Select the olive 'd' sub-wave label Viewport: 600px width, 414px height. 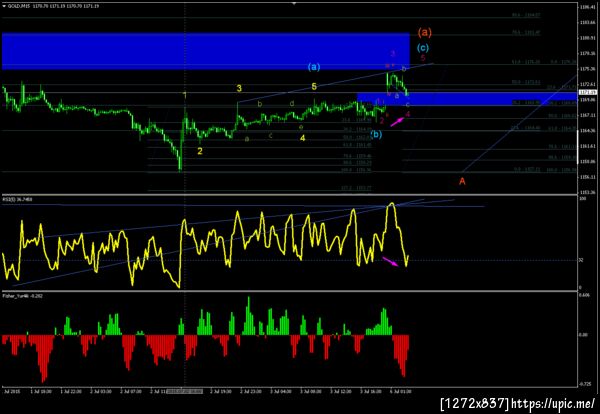[x=292, y=103]
